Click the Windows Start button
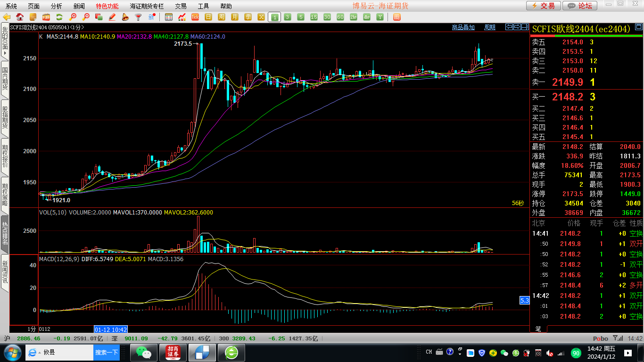644x362 pixels. pyautogui.click(x=12, y=352)
